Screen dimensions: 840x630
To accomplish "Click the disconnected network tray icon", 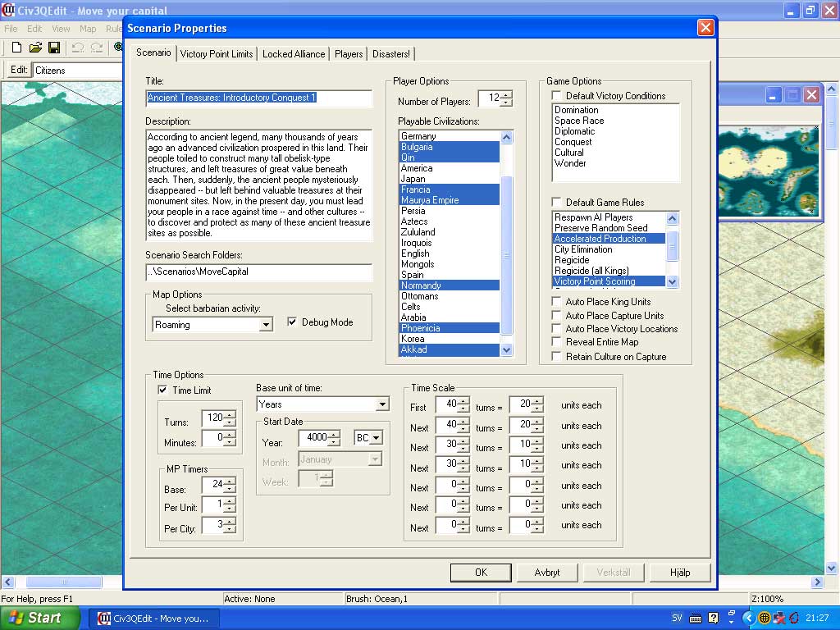I will coord(779,619).
